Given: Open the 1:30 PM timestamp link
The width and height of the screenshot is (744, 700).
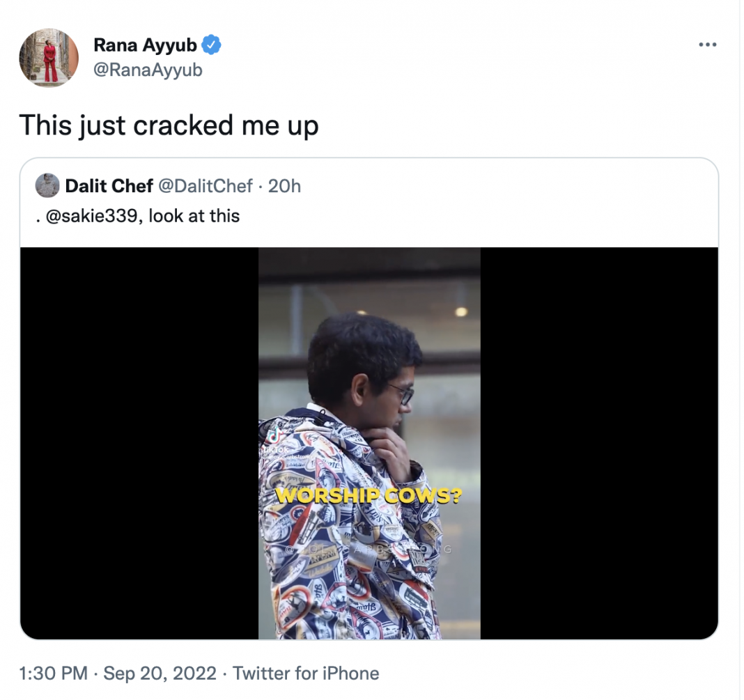Looking at the screenshot, I should (x=53, y=673).
